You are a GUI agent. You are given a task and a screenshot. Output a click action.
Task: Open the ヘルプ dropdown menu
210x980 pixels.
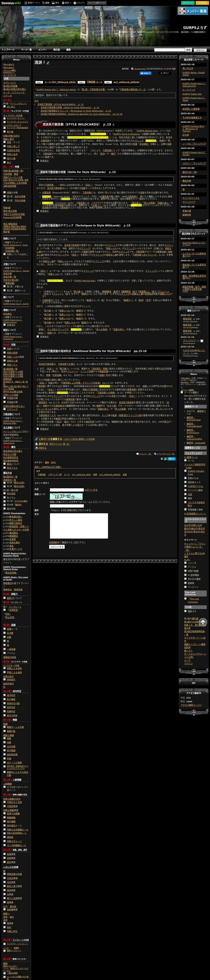tap(79, 3)
